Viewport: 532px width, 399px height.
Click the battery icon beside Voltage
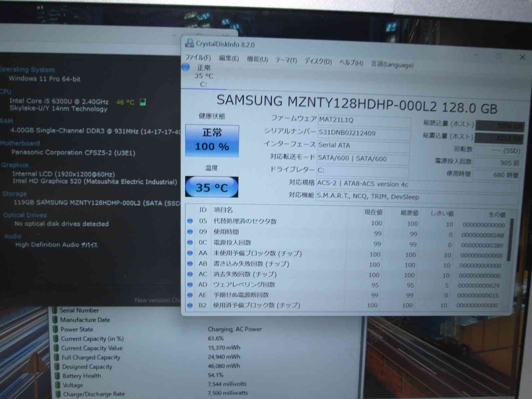[58, 385]
